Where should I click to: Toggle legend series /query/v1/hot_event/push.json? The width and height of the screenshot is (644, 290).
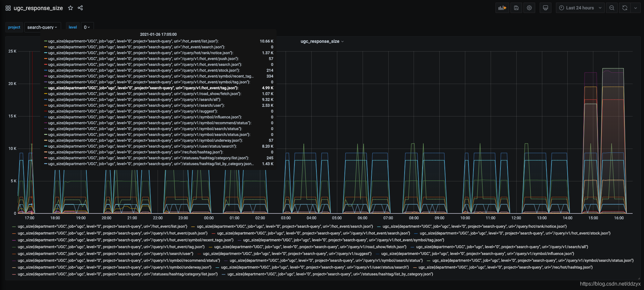(112, 233)
